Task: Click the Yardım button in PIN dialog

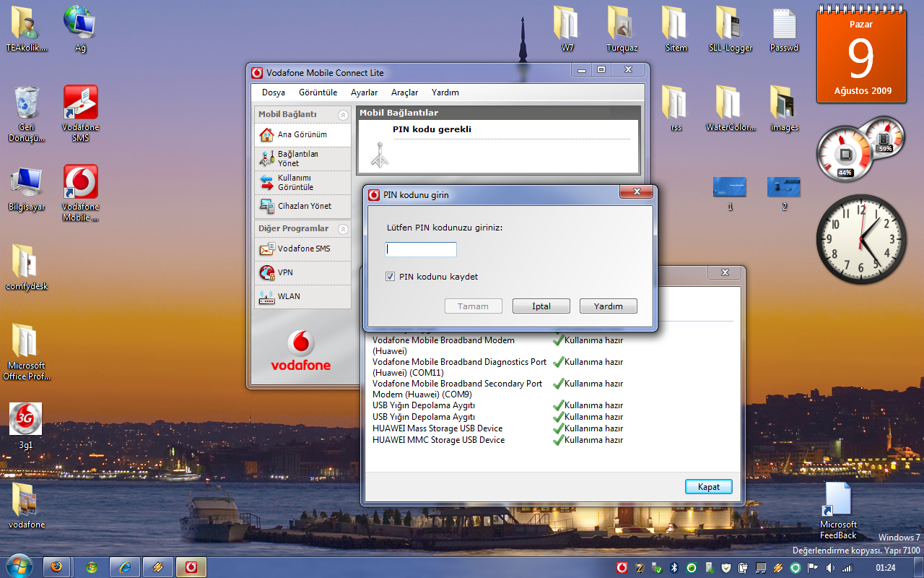Action: click(609, 306)
